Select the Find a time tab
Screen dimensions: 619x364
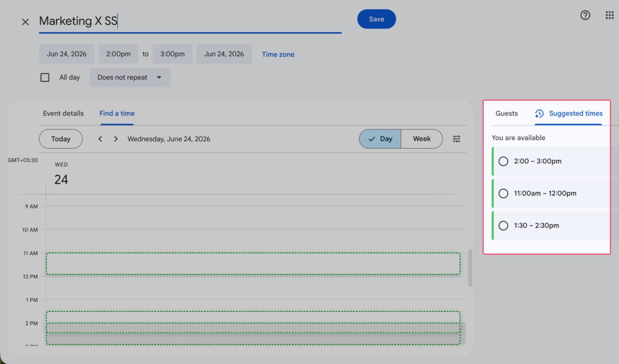point(117,114)
